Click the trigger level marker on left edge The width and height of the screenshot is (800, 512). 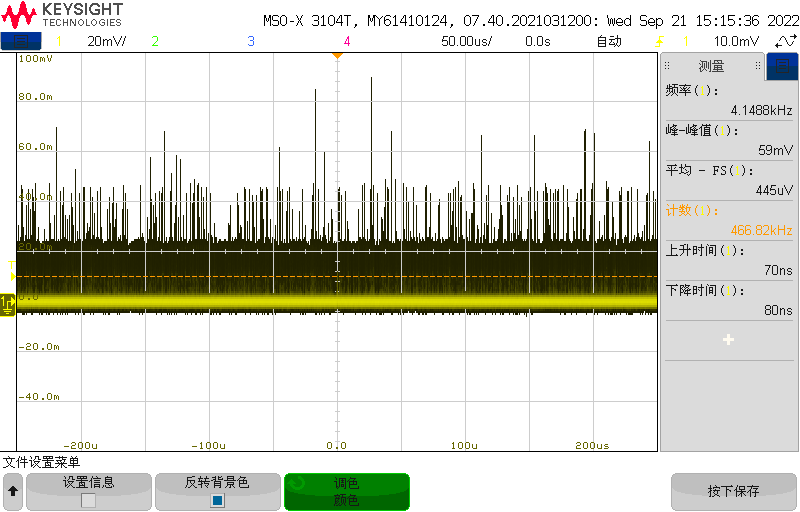[x=11, y=276]
